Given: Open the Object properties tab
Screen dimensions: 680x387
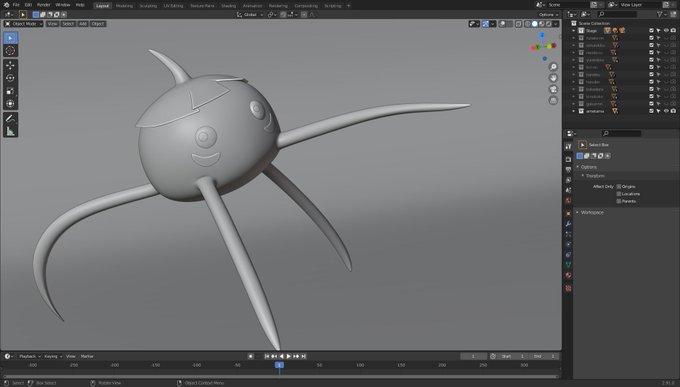Looking at the screenshot, I should click(569, 214).
